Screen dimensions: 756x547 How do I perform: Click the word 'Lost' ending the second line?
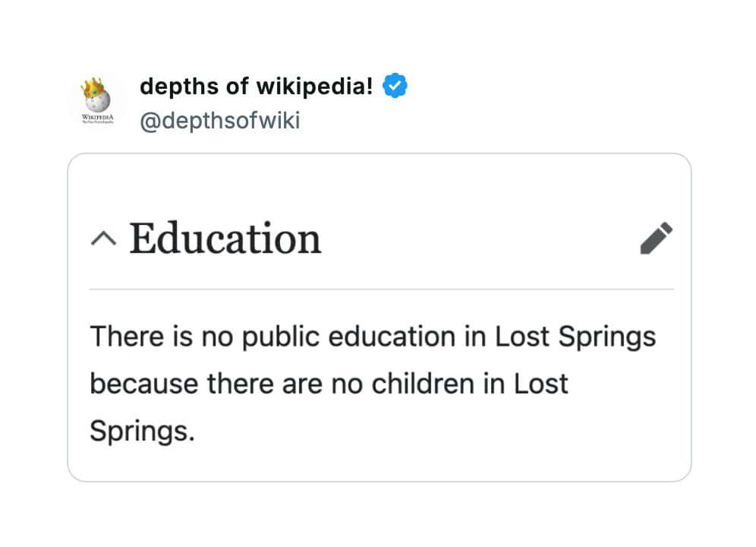[541, 384]
